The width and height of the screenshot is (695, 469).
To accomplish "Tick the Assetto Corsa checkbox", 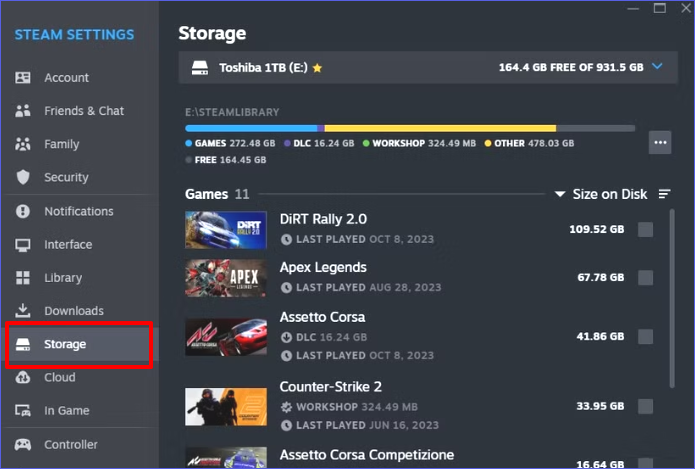I will (645, 336).
